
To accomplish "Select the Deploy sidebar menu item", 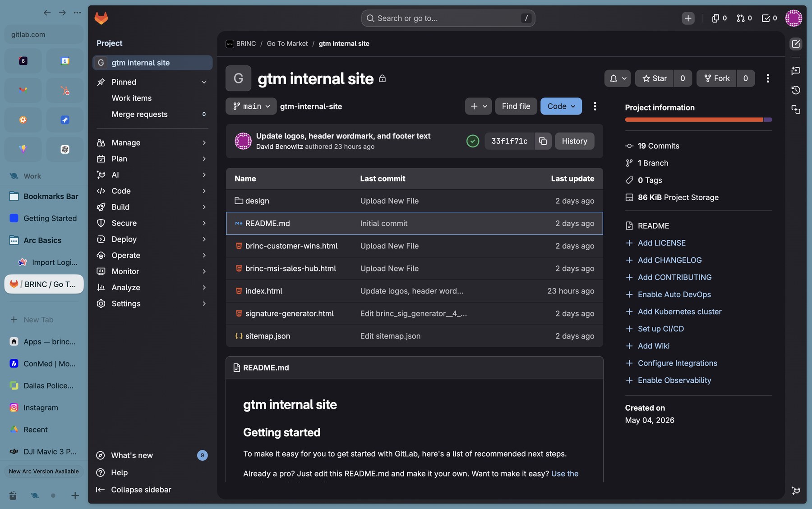I will 152,239.
